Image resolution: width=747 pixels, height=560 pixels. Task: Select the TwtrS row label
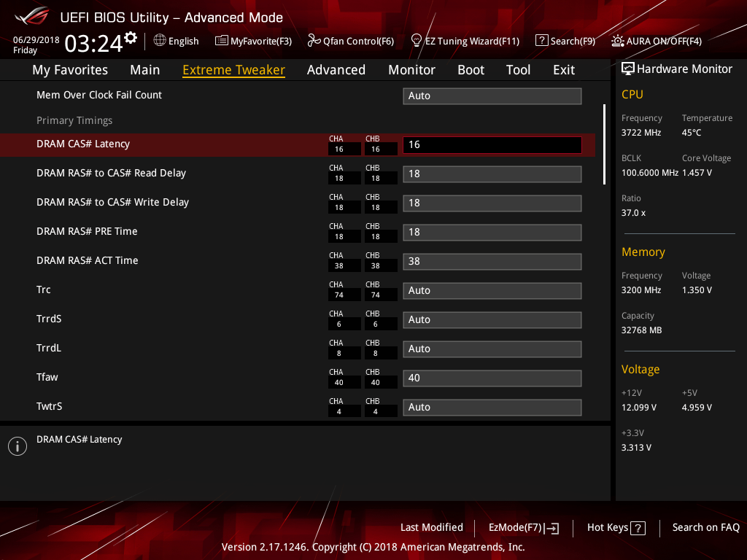(49, 406)
